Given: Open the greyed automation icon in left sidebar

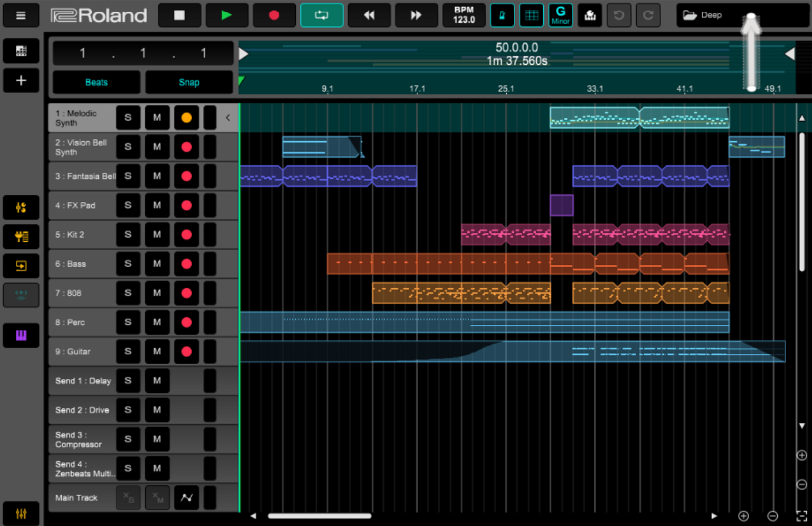Looking at the screenshot, I should (x=21, y=295).
